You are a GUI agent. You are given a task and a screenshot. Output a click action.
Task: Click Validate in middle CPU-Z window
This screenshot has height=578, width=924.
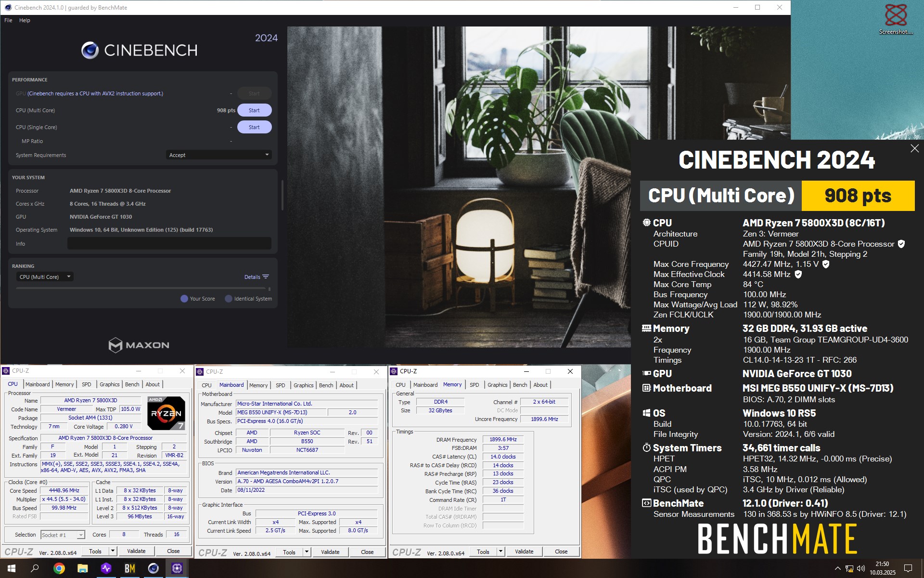click(x=330, y=552)
